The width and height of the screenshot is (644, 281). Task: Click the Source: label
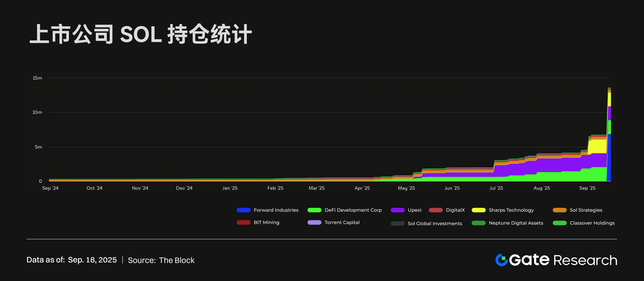142,260
